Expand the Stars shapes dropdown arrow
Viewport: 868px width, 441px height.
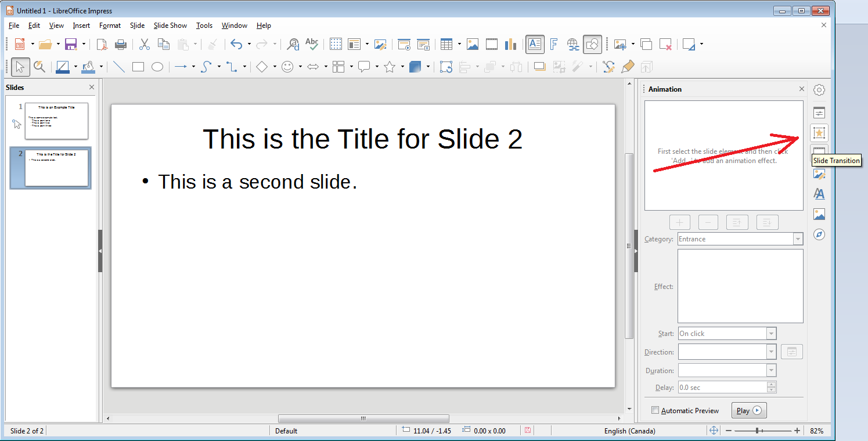[402, 67]
